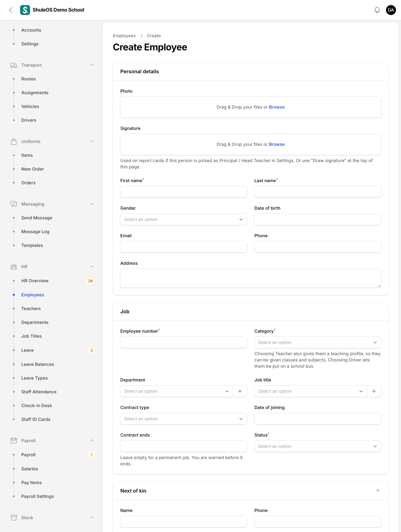Click Employees breadcrumb link

pos(124,36)
